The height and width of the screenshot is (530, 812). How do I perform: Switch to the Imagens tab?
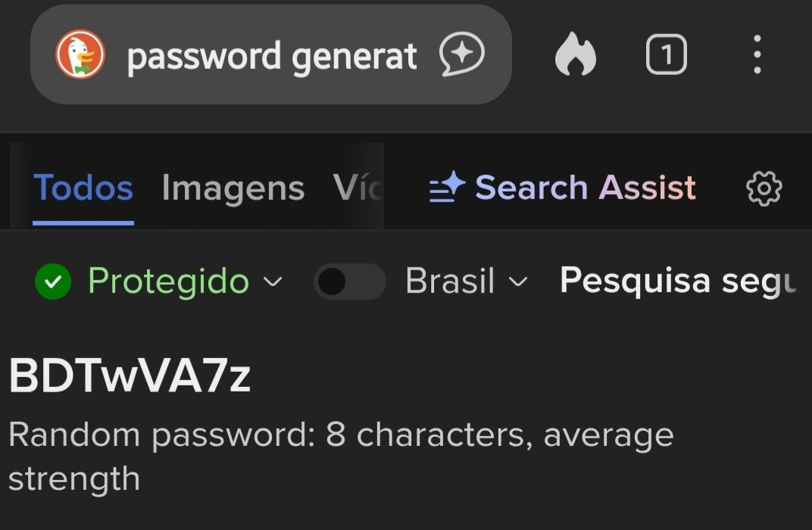[x=233, y=188]
